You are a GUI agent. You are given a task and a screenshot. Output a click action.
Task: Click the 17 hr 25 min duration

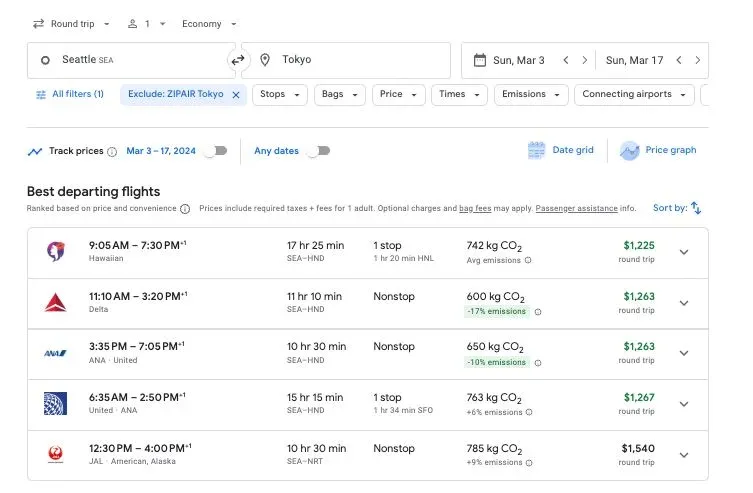[316, 245]
